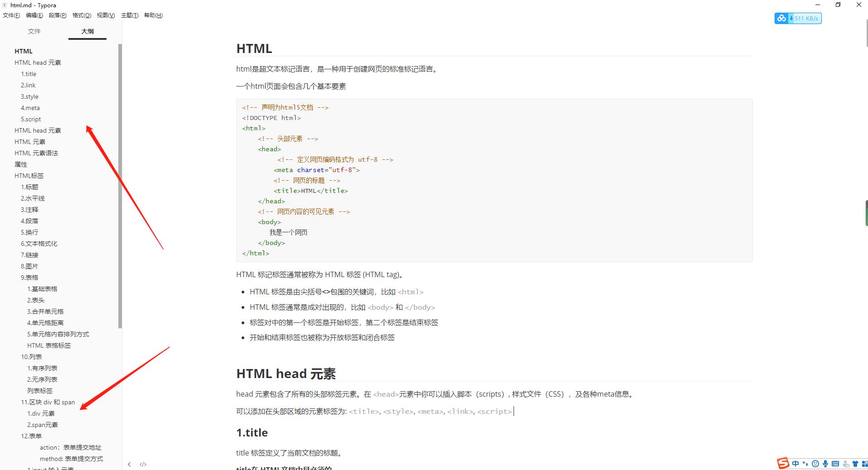The height and width of the screenshot is (470, 868).
Task: Select 1.title in the outline
Action: click(x=29, y=74)
